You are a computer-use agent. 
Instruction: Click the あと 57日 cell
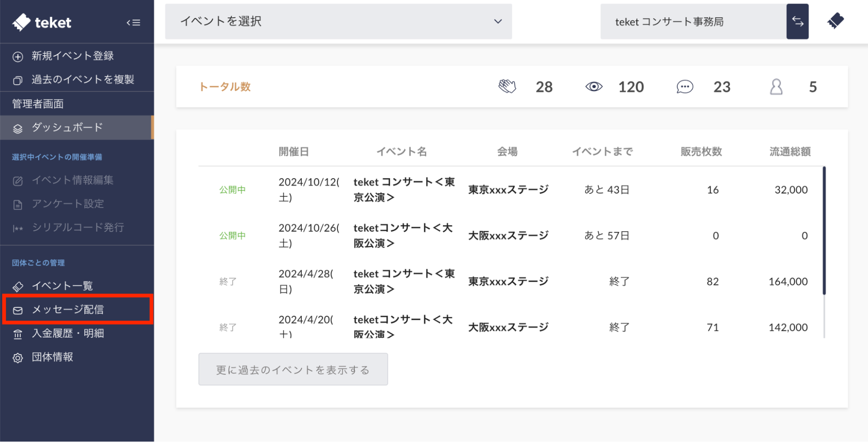tap(607, 236)
